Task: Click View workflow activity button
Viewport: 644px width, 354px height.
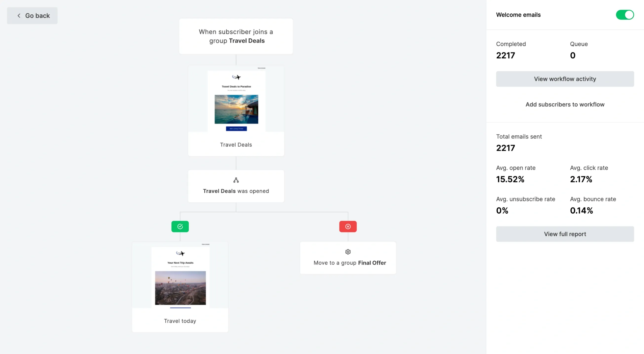Action: pyautogui.click(x=565, y=78)
